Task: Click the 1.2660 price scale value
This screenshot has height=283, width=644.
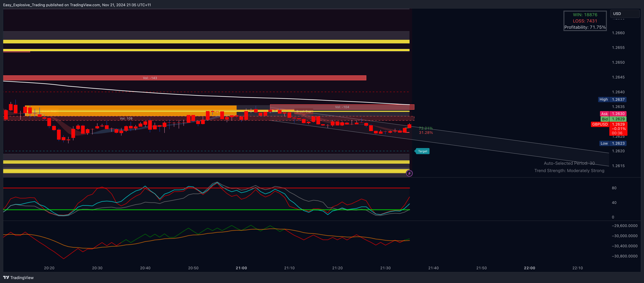Action: [x=618, y=33]
